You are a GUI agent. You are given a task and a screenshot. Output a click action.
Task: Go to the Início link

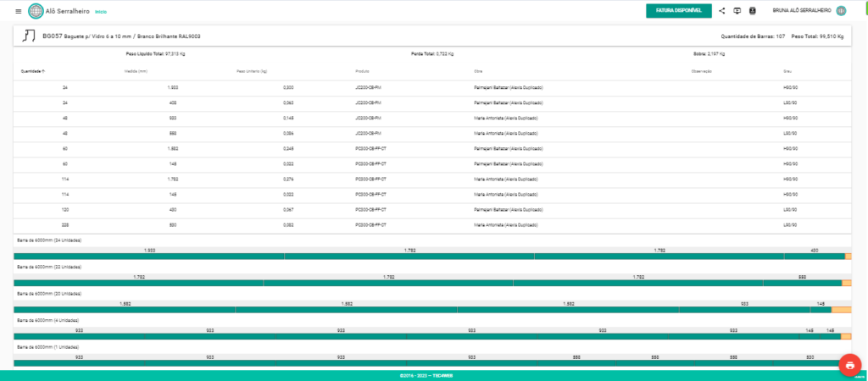click(x=101, y=13)
